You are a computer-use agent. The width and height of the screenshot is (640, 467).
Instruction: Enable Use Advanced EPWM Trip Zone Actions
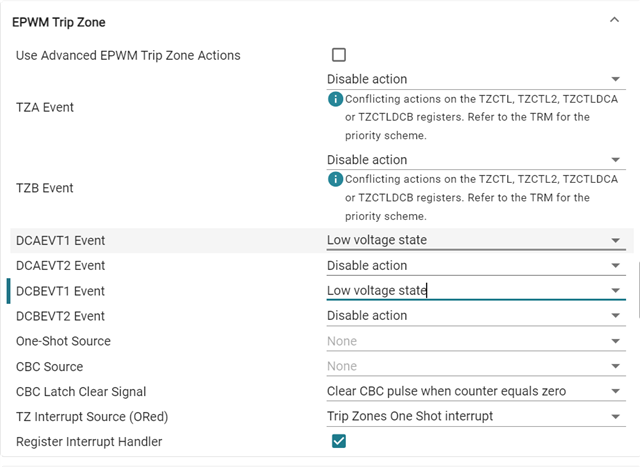click(339, 55)
